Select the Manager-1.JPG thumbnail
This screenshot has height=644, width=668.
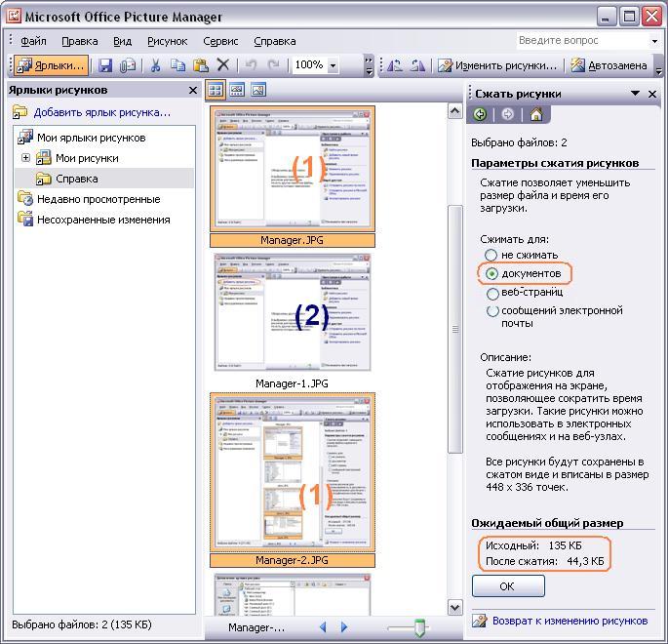[293, 312]
